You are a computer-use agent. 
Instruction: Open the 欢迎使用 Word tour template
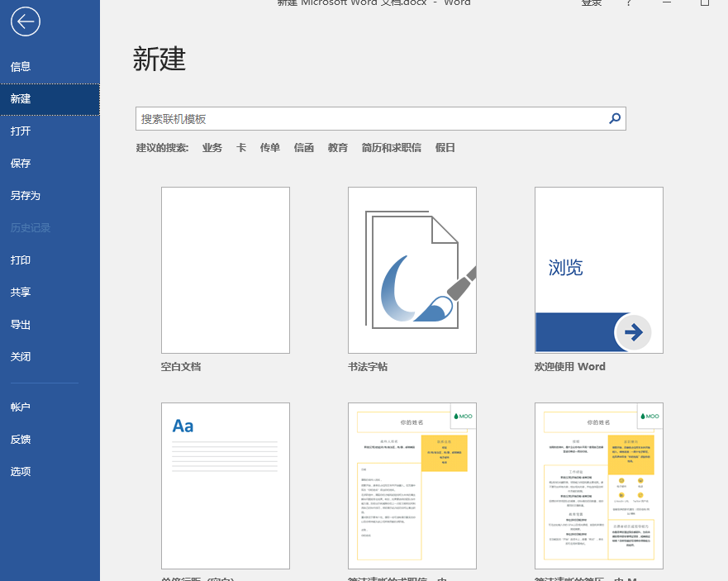click(599, 270)
